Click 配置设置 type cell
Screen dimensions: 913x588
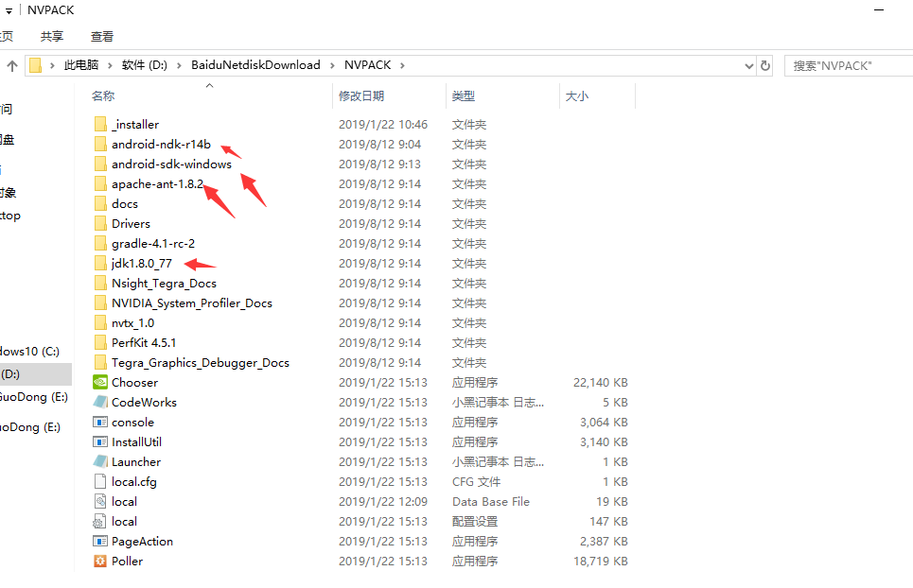point(475,521)
